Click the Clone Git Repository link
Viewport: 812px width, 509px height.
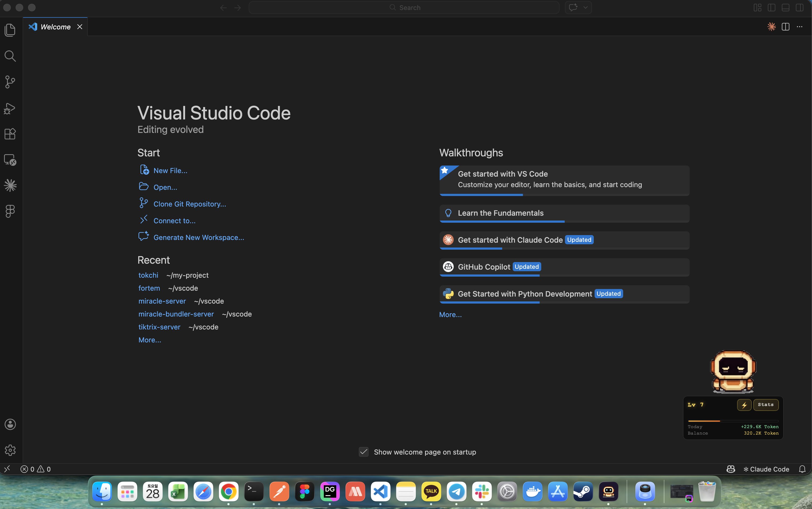coord(190,204)
